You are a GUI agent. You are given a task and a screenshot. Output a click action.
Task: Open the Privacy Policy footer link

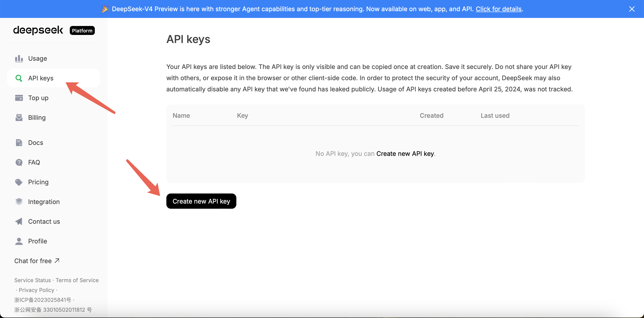(36, 290)
